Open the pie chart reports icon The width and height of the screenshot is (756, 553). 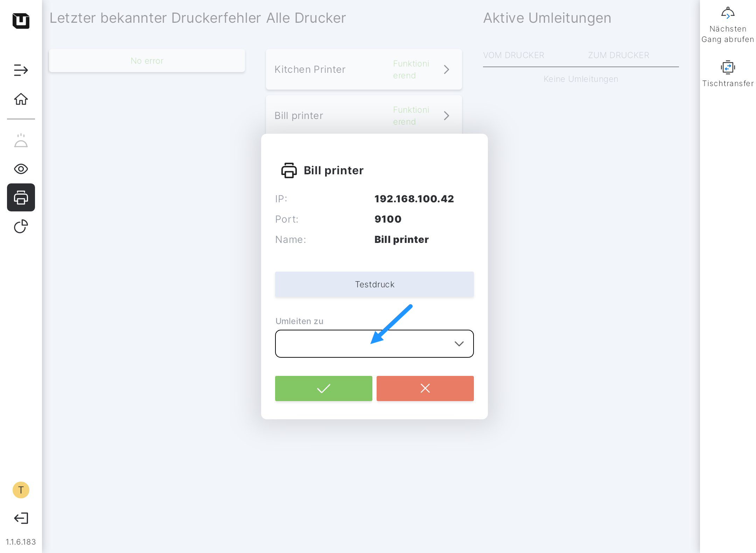point(21,226)
